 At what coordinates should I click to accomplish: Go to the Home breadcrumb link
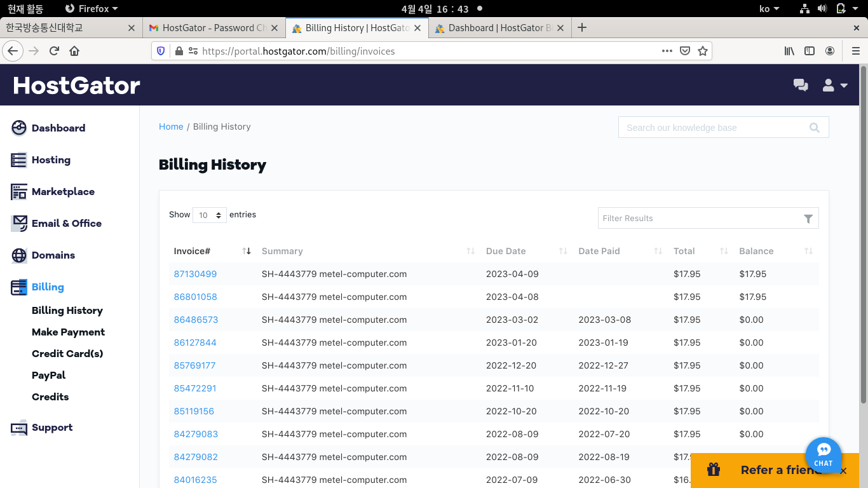click(x=171, y=127)
